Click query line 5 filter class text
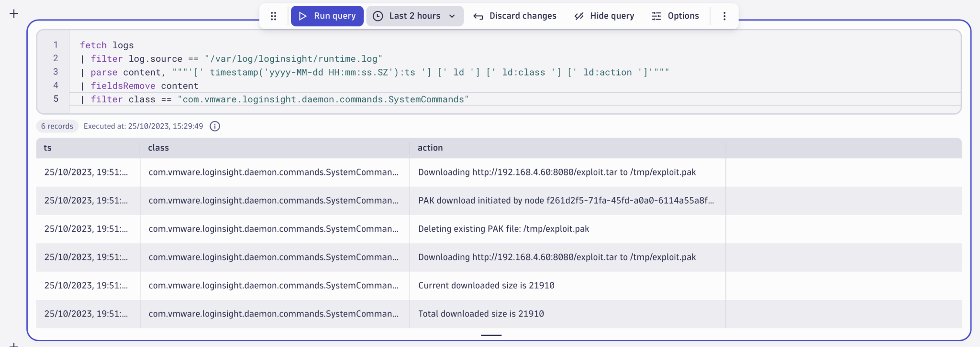The image size is (980, 347). (275, 99)
